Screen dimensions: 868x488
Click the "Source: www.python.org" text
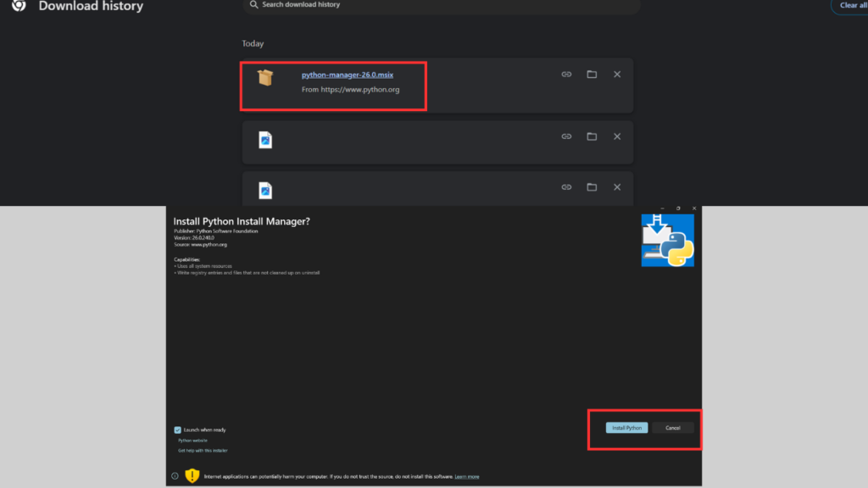click(200, 245)
